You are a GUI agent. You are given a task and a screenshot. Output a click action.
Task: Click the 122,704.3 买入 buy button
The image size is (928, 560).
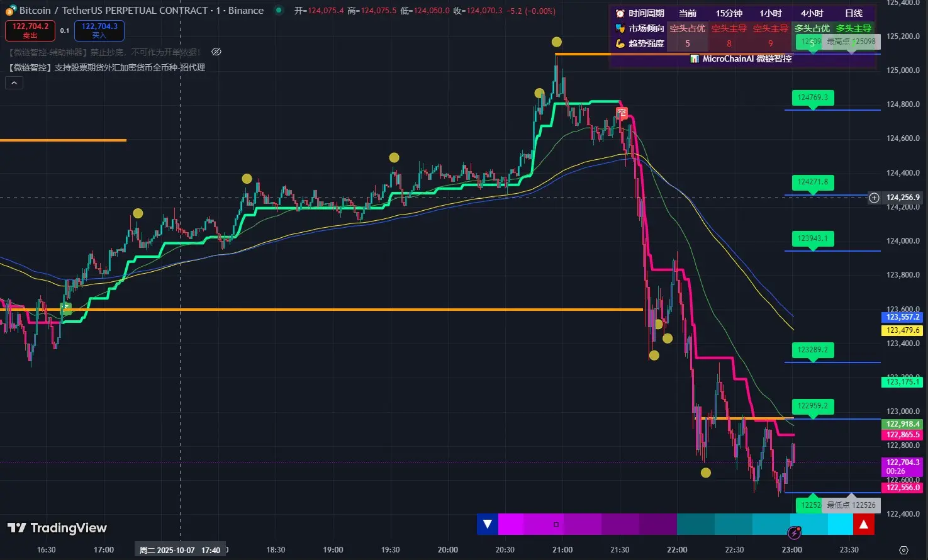pos(99,30)
